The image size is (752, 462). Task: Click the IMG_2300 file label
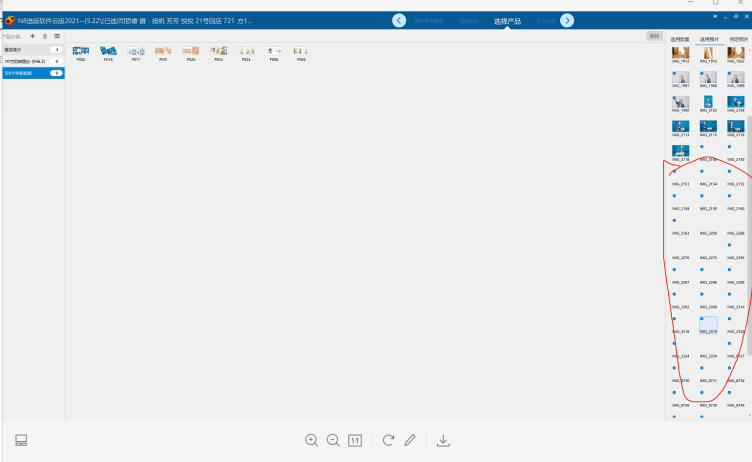(x=736, y=283)
